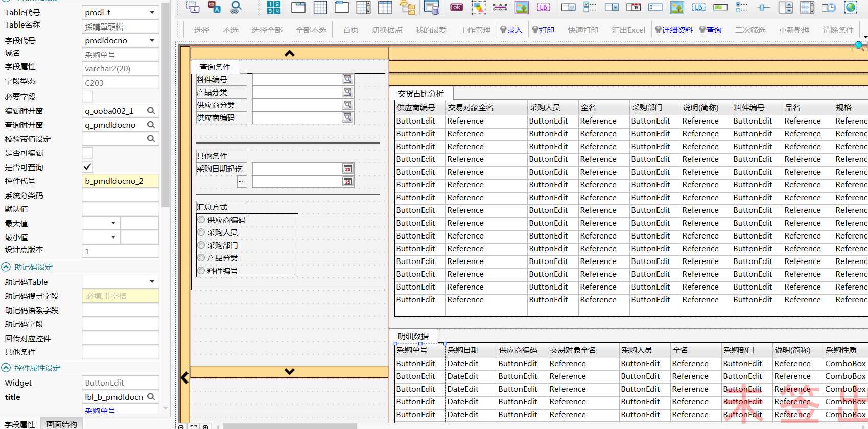Open lookup for 查询时开窗 q_pmdldocno
Viewport: 868px width, 429px height.
[x=151, y=125]
